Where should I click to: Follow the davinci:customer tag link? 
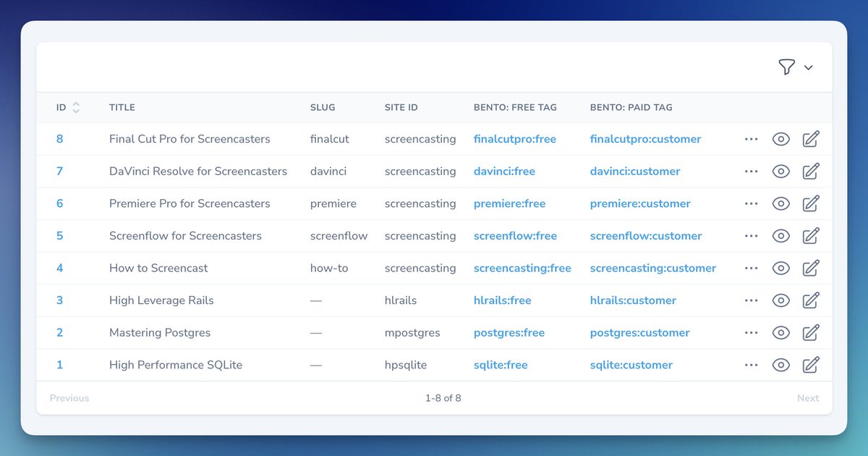635,172
